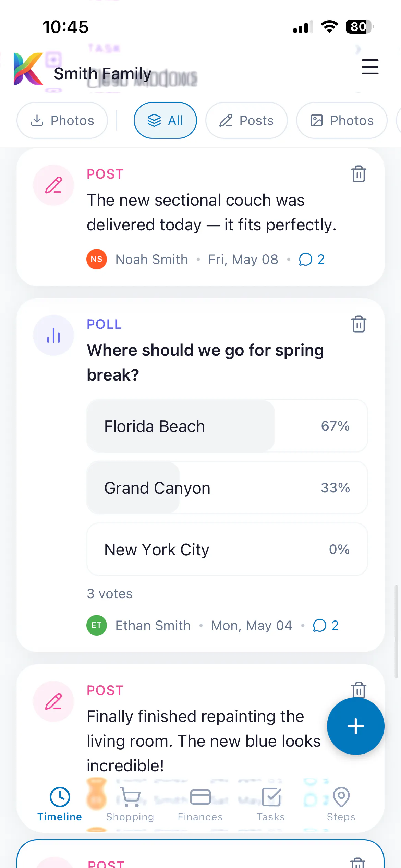Open comments on Ethan Smith's poll
Viewport: 401px width, 868px height.
click(x=326, y=626)
